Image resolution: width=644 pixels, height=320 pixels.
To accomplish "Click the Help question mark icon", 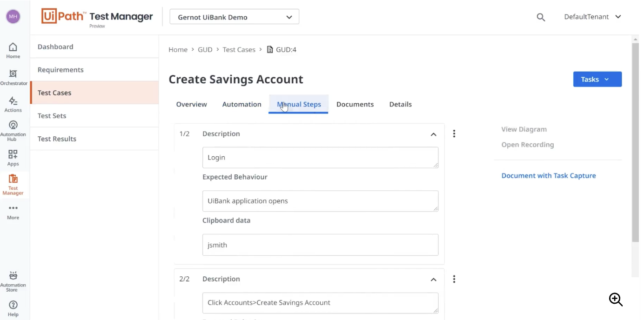I will pos(13,305).
